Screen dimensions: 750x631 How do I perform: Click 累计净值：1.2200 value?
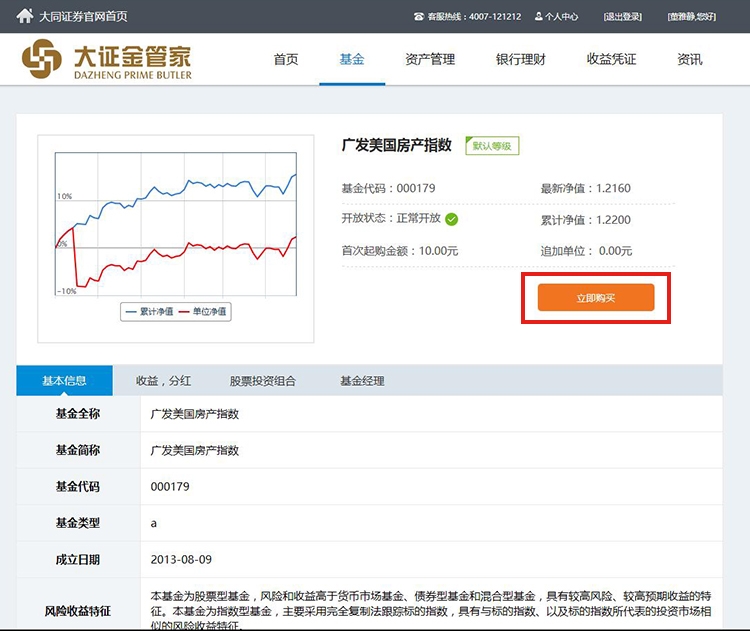pos(585,220)
